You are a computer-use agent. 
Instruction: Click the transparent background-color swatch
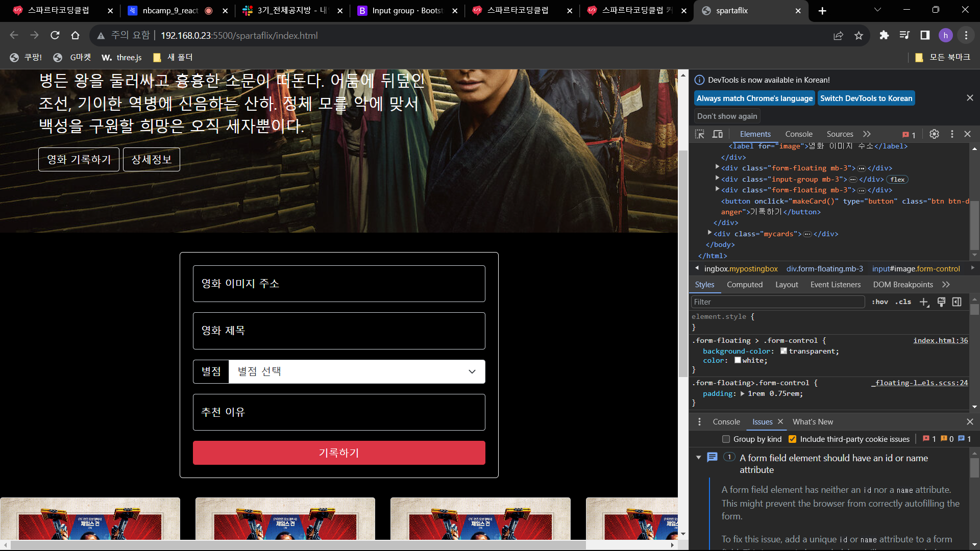(783, 350)
